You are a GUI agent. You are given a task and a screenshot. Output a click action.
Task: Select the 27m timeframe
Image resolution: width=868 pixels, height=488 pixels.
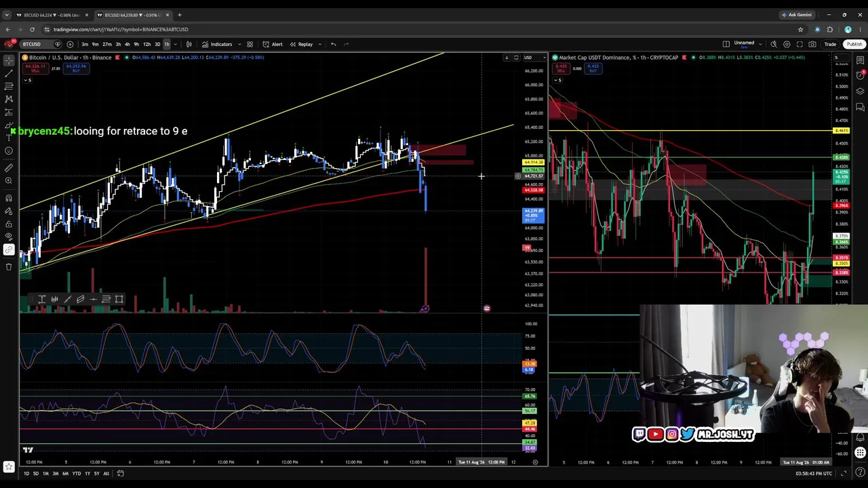click(106, 44)
